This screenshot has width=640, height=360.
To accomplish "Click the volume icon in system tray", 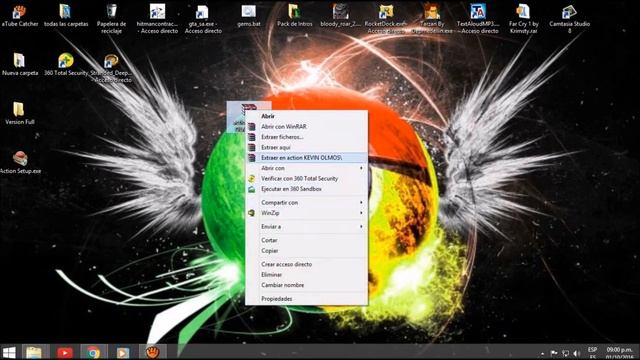I will pyautogui.click(x=576, y=353).
